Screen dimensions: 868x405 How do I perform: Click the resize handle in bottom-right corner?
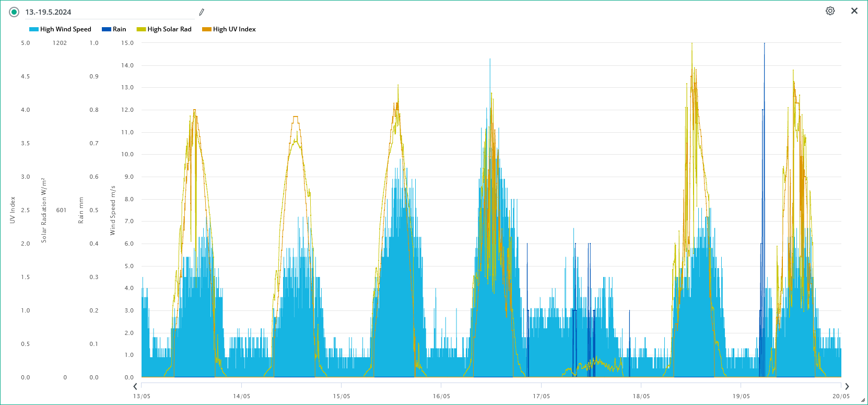point(863,400)
